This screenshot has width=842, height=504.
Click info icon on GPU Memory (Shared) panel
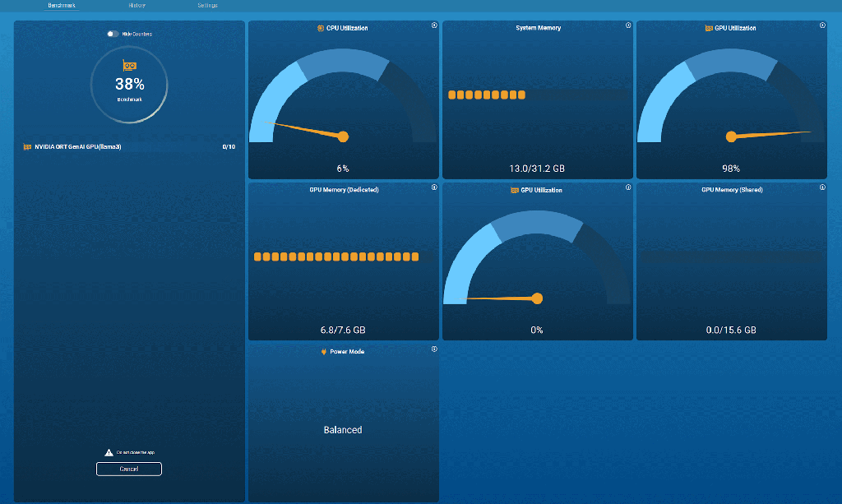tap(822, 187)
